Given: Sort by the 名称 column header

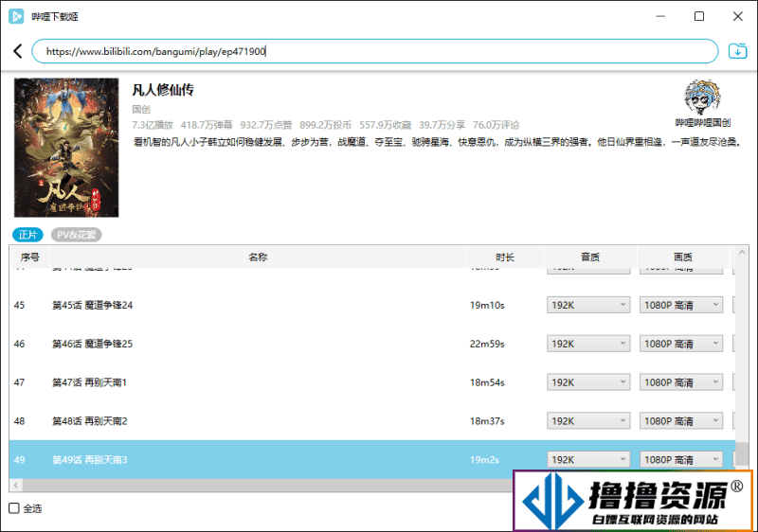Looking at the screenshot, I should pyautogui.click(x=258, y=257).
